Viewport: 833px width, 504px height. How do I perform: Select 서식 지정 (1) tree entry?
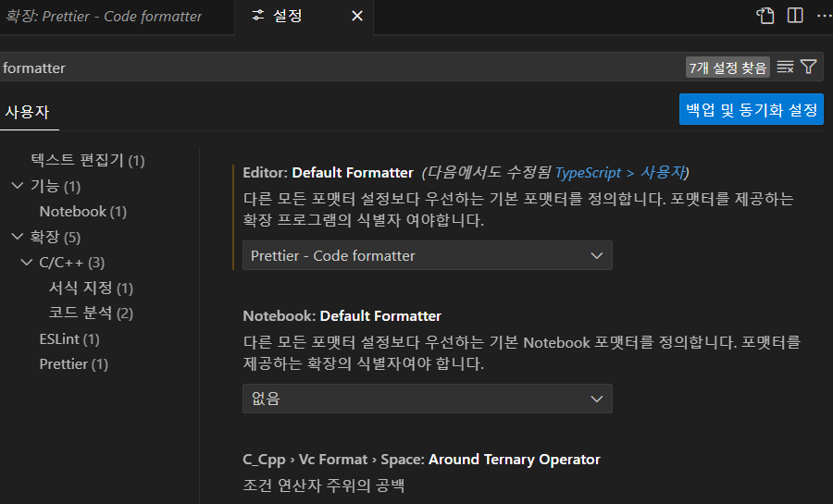[x=91, y=288]
